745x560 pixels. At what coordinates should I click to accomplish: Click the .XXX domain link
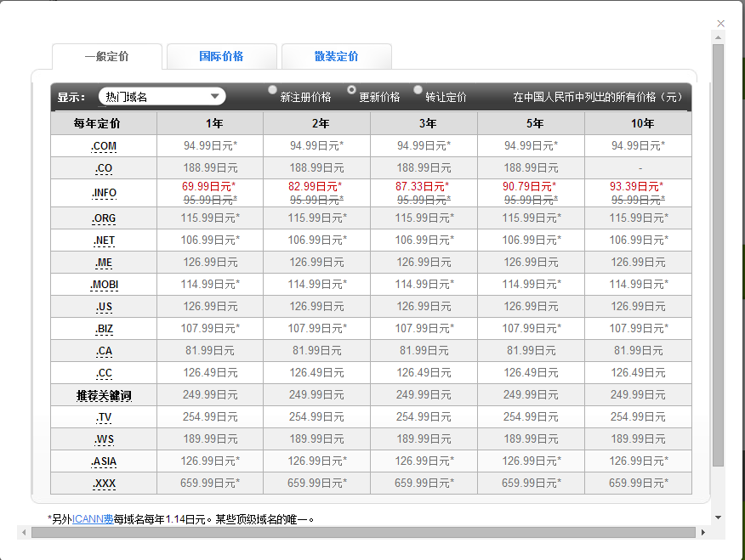coord(104,484)
